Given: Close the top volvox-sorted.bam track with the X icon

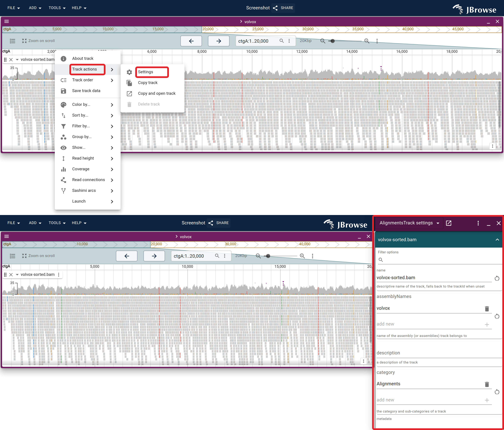Looking at the screenshot, I should pyautogui.click(x=11, y=60).
